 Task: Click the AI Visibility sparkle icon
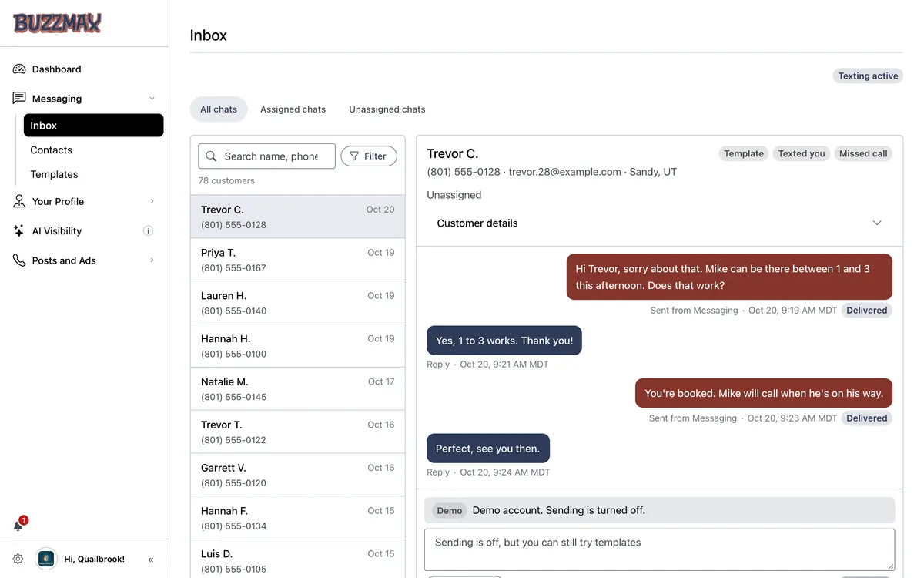(x=19, y=231)
